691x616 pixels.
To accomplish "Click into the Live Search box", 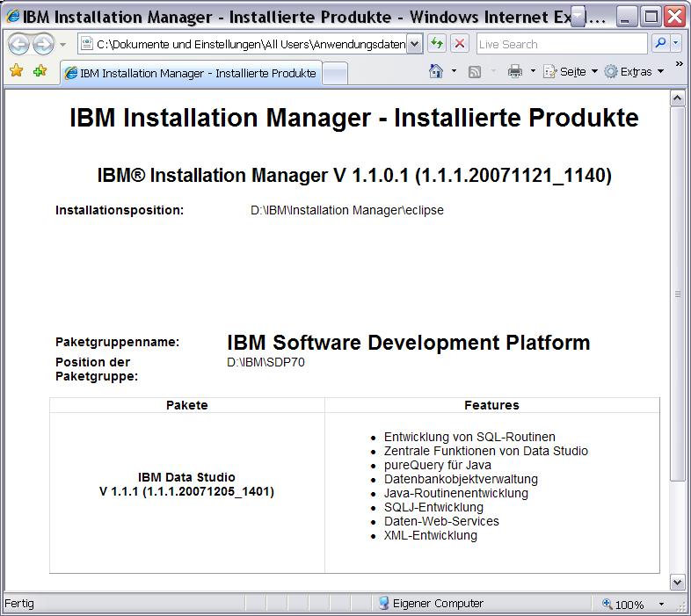I will point(562,44).
